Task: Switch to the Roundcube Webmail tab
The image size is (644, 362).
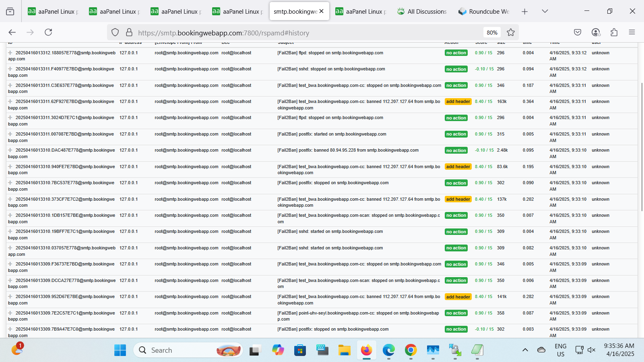Action: (x=484, y=11)
